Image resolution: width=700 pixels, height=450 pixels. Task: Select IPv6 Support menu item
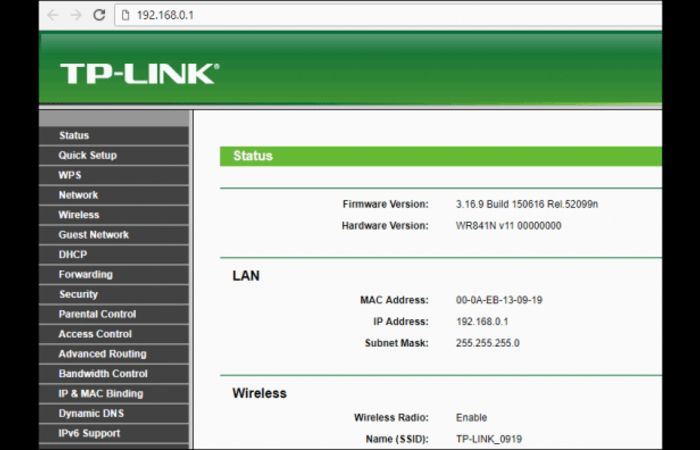coord(114,433)
